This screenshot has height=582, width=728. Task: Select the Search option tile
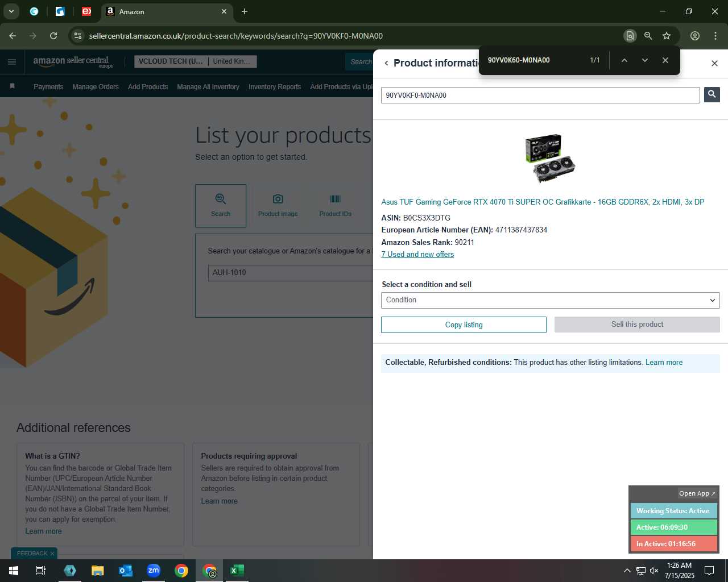[x=221, y=206]
